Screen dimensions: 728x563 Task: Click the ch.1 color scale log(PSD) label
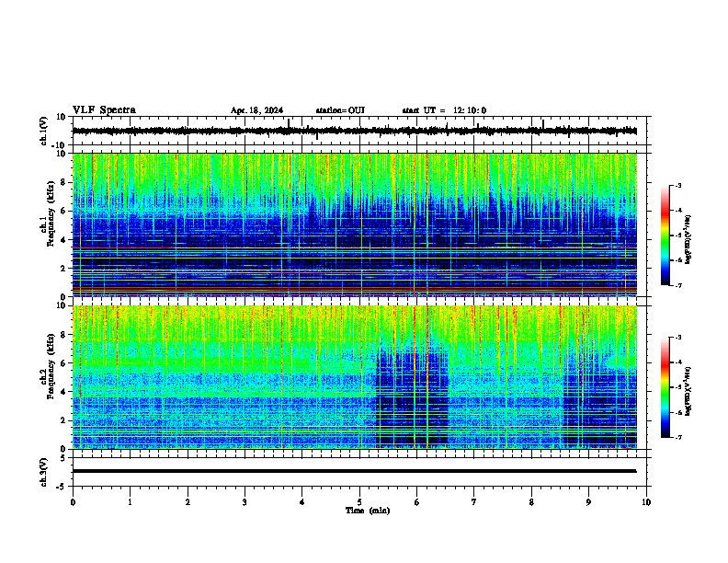688,239
